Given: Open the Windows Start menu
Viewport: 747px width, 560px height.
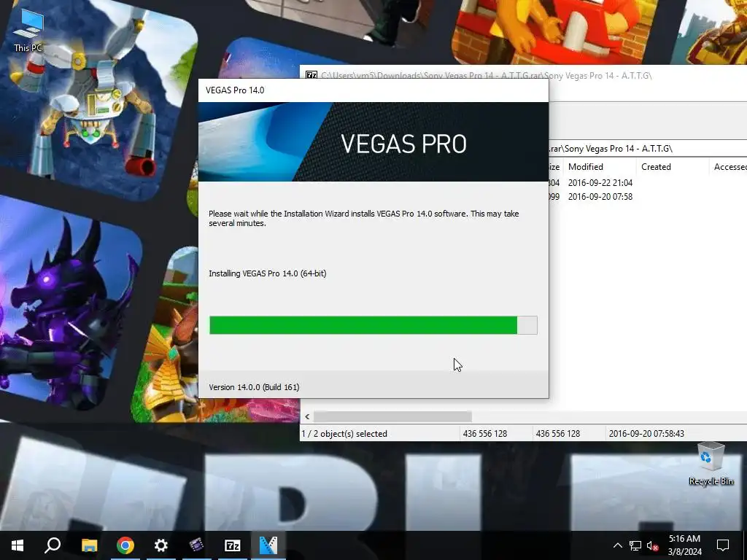Looking at the screenshot, I should [x=18, y=545].
